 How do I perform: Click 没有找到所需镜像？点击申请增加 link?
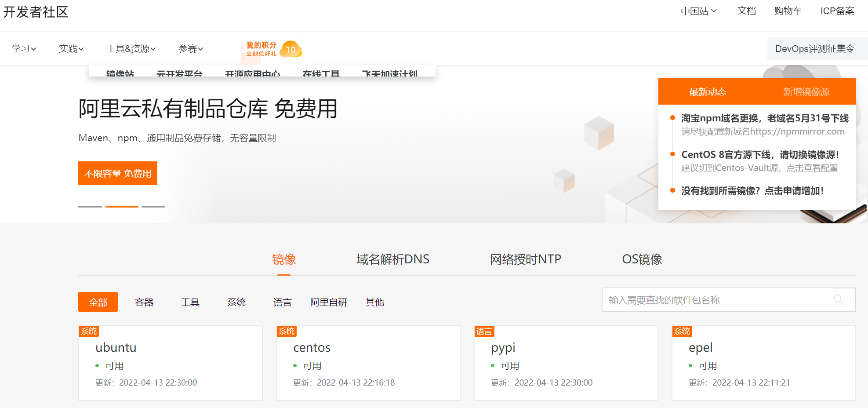coord(752,191)
